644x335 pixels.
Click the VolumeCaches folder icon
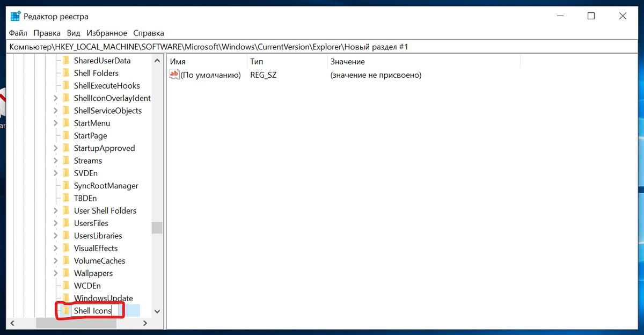pyautogui.click(x=66, y=261)
